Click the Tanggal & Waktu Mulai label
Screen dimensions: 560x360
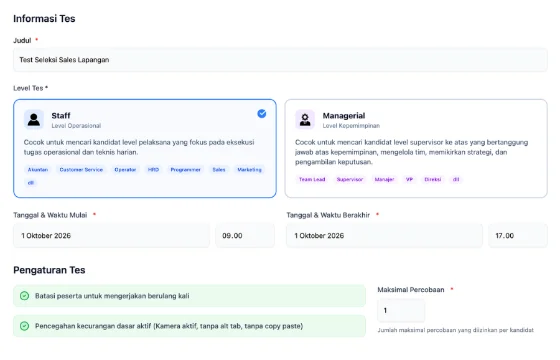(50, 215)
